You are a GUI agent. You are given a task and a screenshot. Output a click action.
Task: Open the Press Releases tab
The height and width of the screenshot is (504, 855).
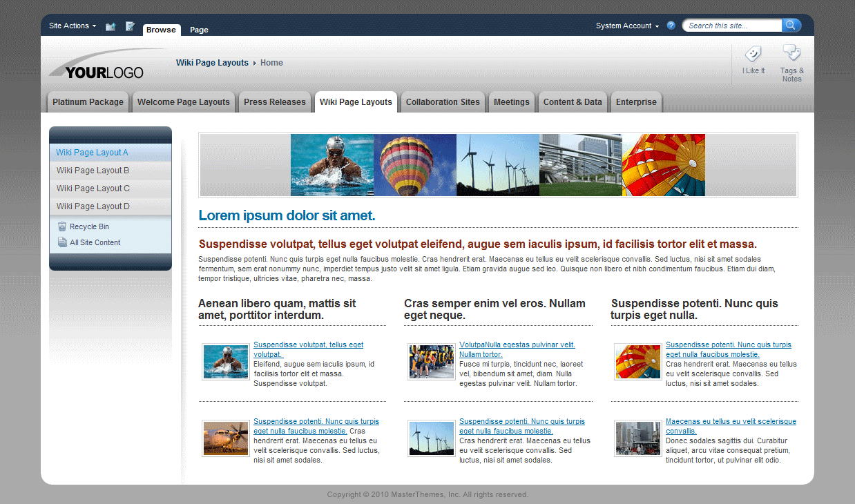tap(274, 101)
